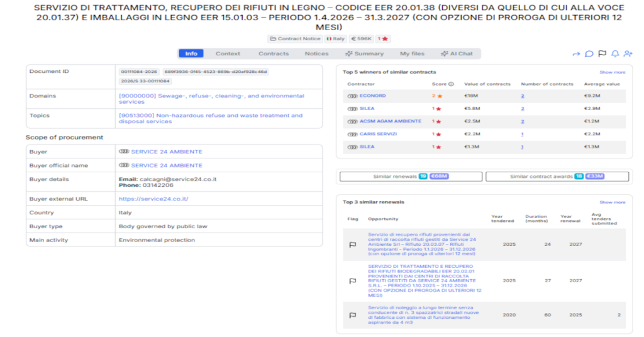The height and width of the screenshot is (337, 644).
Task: Click the add user icon
Action: tap(628, 54)
